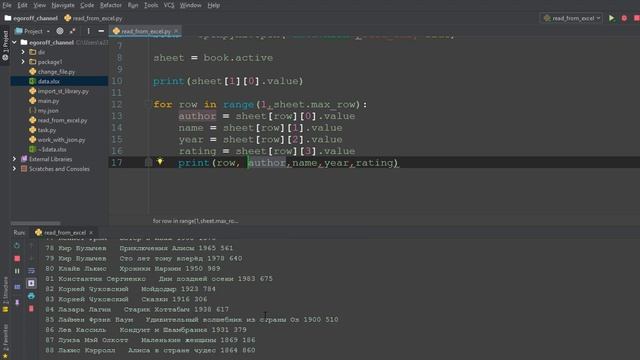Screen dimensions: 640x360
Task: Open the File menu
Action: click(7, 5)
